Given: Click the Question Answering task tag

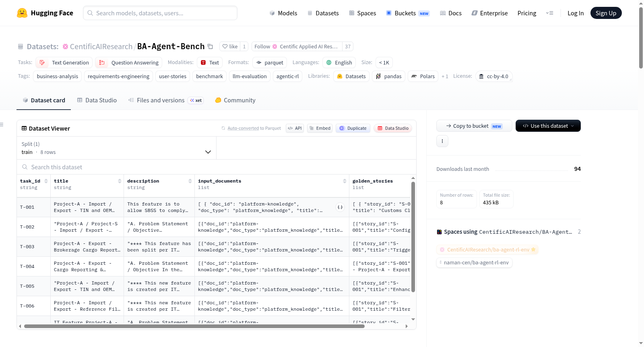Looking at the screenshot, I should coord(129,62).
